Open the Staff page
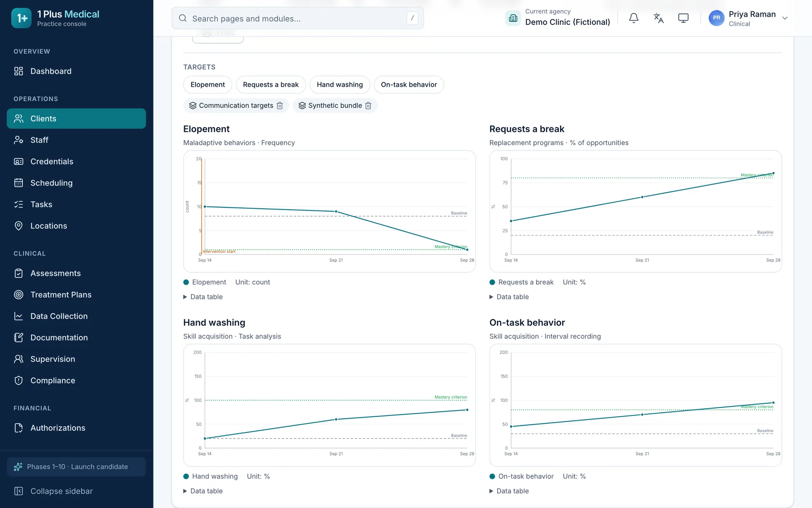Screen dimensions: 812x508 click(76, 140)
